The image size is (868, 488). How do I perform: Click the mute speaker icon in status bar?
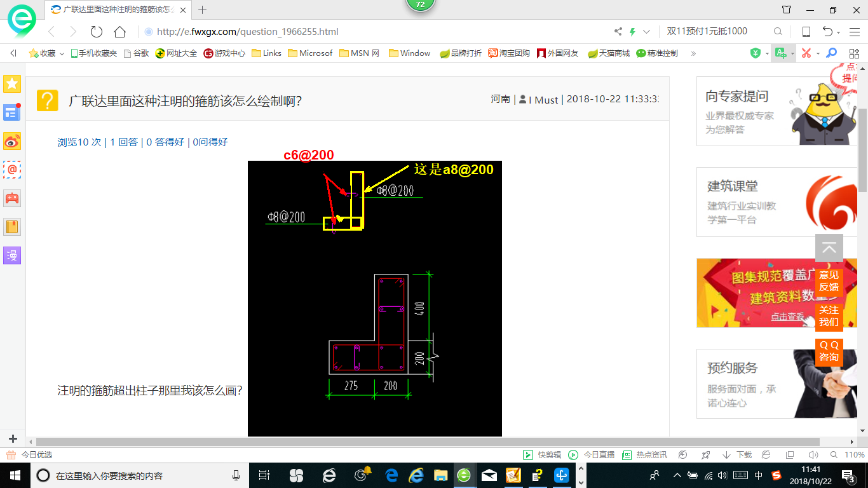click(813, 455)
